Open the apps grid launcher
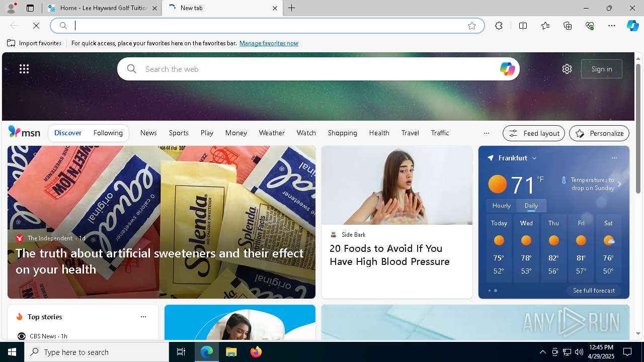The image size is (644, 362). [x=24, y=69]
